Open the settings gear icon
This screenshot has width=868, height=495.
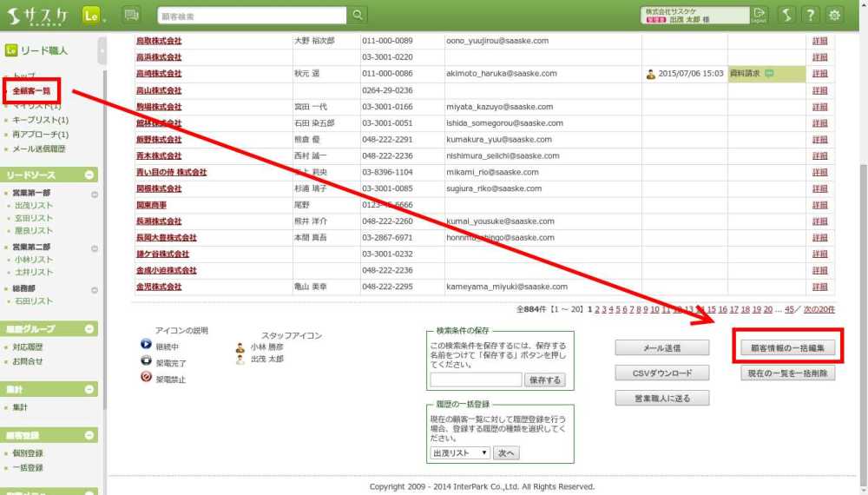coord(834,15)
